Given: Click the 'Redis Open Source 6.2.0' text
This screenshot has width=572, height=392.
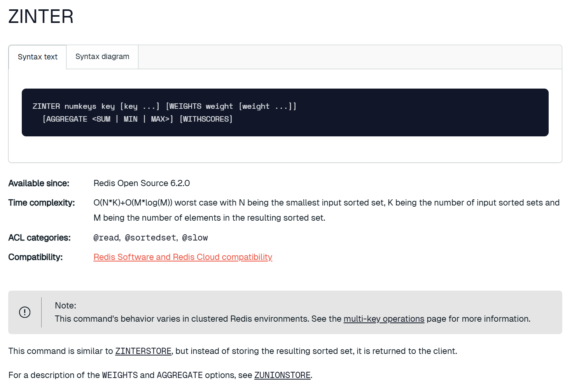Looking at the screenshot, I should [x=142, y=183].
